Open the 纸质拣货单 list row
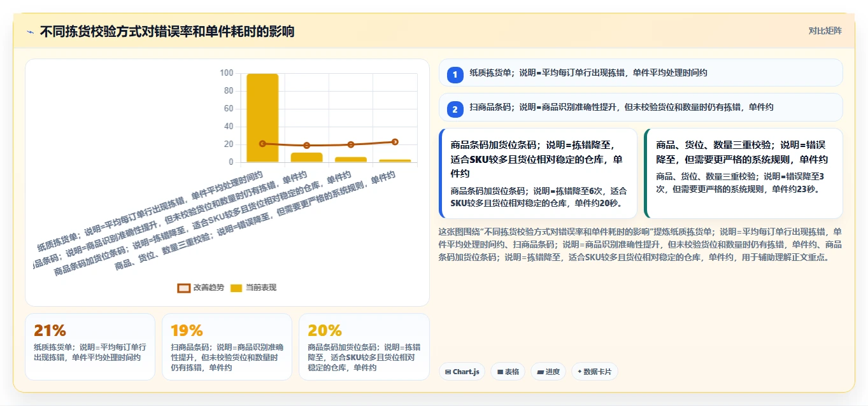The image size is (868, 406). coord(641,73)
